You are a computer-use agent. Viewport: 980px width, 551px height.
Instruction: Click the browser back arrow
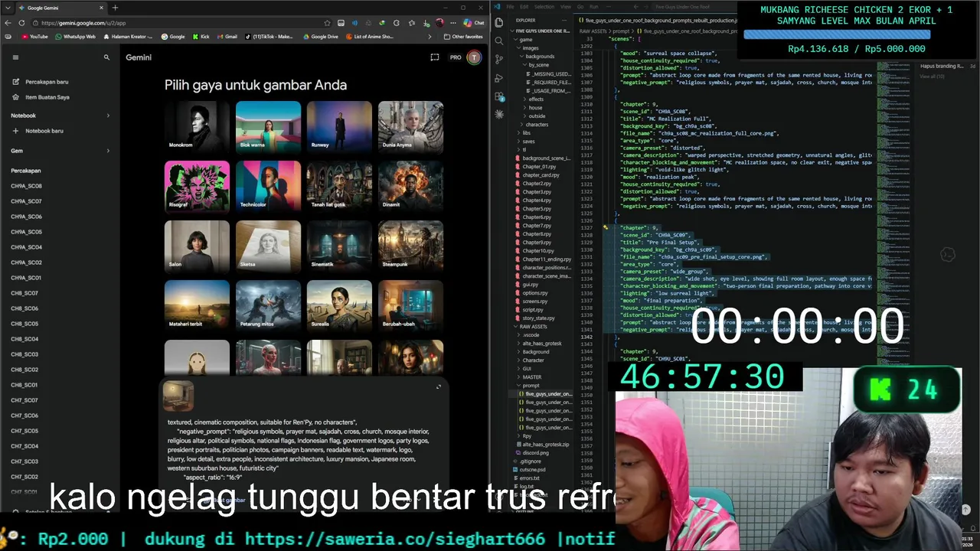click(x=8, y=23)
